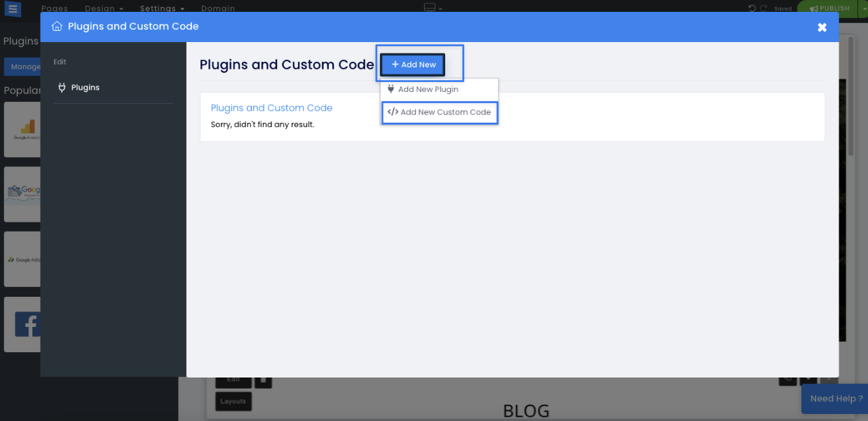Open the Domain menu item
The width and height of the screenshot is (868, 421).
[x=218, y=8]
